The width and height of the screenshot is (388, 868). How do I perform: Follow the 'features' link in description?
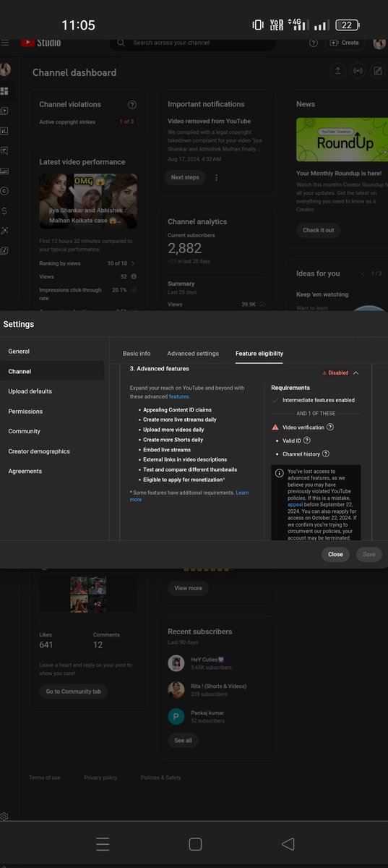(179, 396)
